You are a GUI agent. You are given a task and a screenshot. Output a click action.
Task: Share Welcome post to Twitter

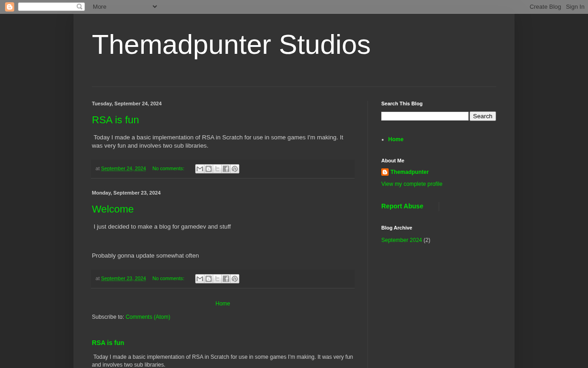(217, 279)
